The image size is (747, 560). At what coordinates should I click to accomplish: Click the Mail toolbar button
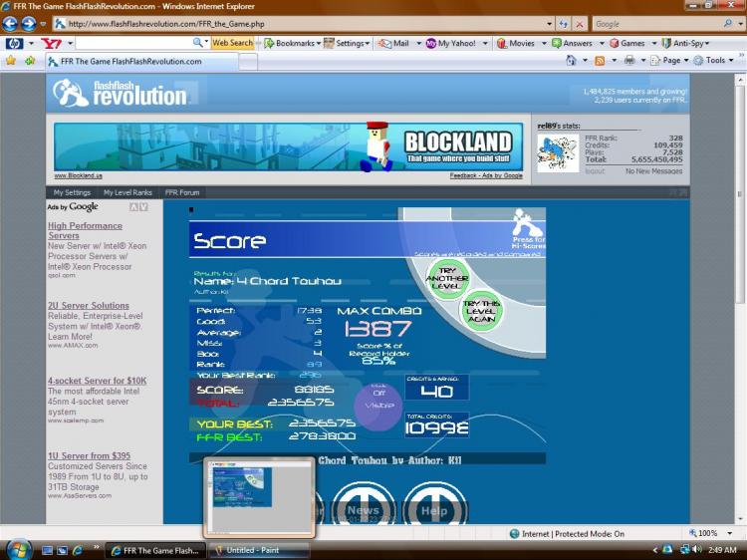coord(394,44)
